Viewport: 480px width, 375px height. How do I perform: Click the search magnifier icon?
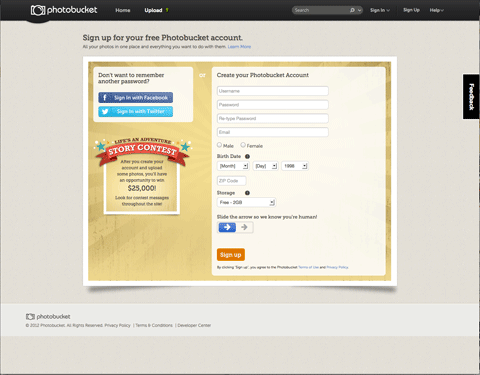[352, 10]
